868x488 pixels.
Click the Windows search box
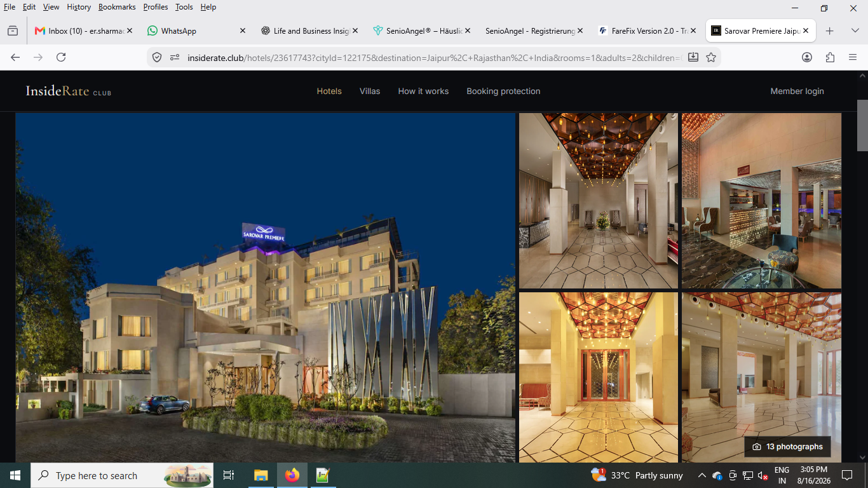pyautogui.click(x=123, y=475)
